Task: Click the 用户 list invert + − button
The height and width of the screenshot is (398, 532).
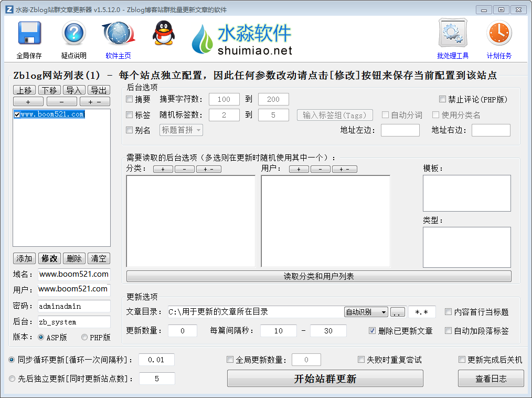Action: coord(344,169)
